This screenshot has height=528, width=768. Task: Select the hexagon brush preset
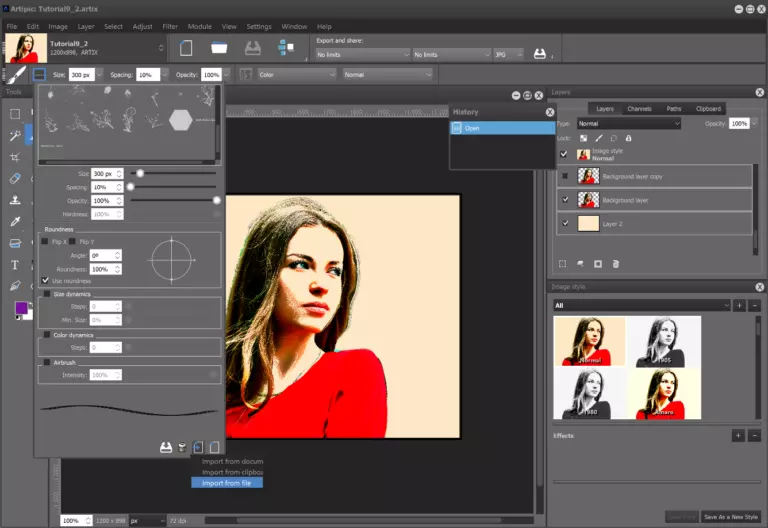pyautogui.click(x=180, y=120)
